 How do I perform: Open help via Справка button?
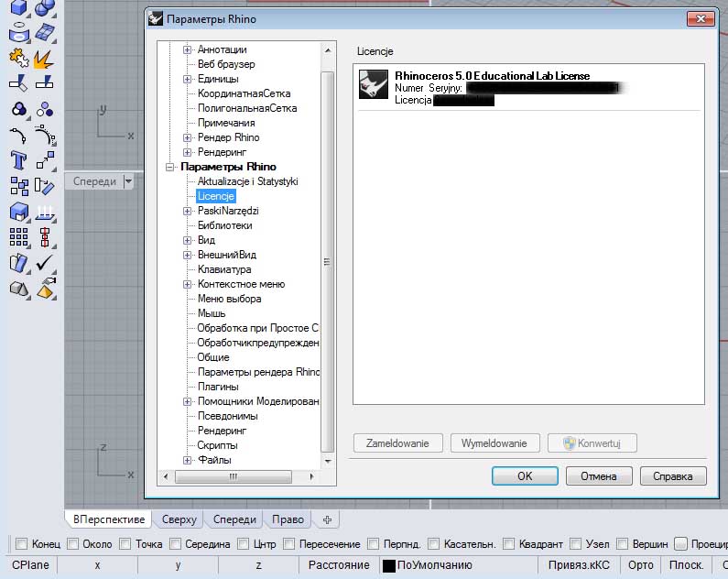click(x=673, y=475)
